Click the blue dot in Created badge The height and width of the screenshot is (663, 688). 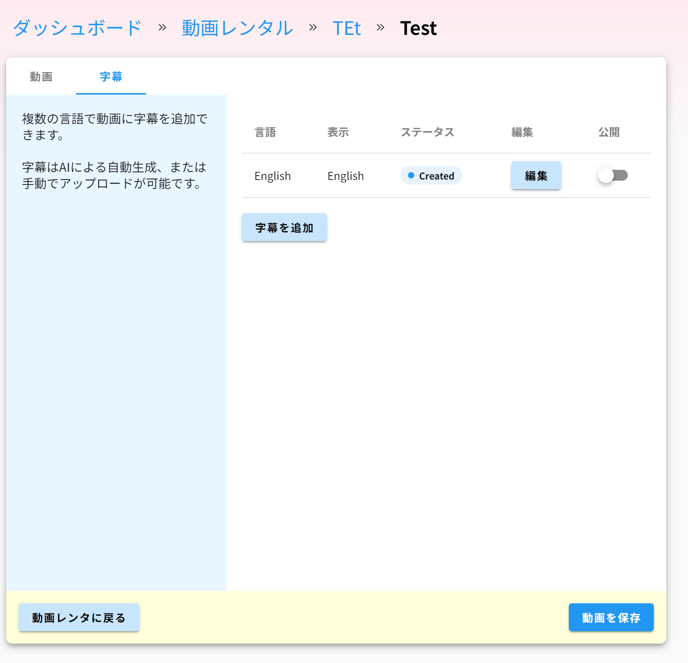(x=411, y=176)
